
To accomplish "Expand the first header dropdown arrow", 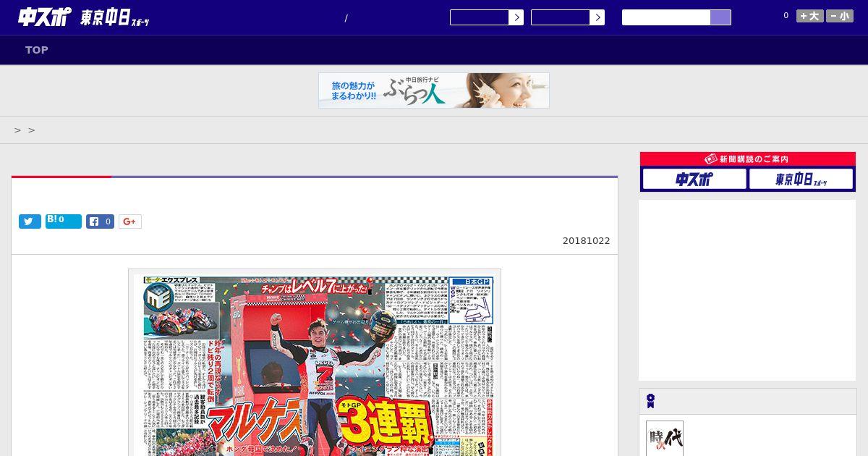I will [x=516, y=17].
